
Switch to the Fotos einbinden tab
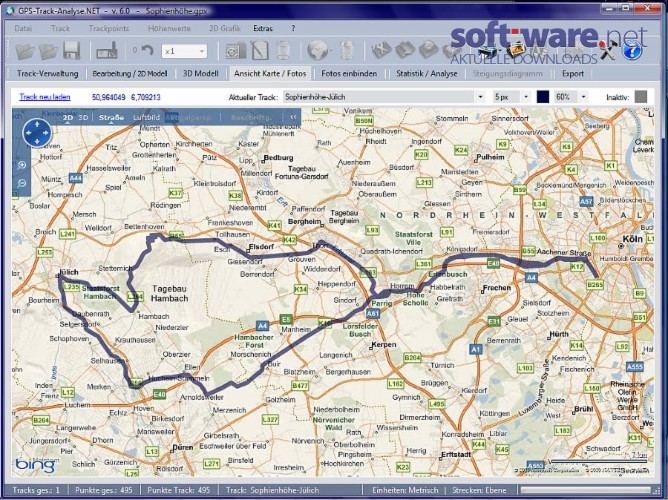click(349, 74)
